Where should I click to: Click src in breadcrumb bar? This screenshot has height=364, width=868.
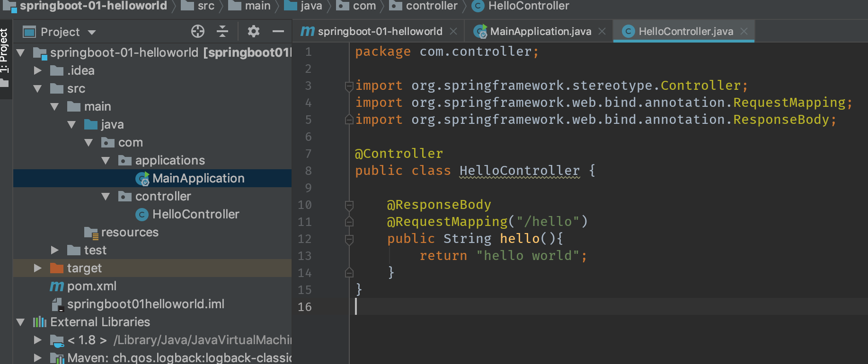(x=206, y=6)
